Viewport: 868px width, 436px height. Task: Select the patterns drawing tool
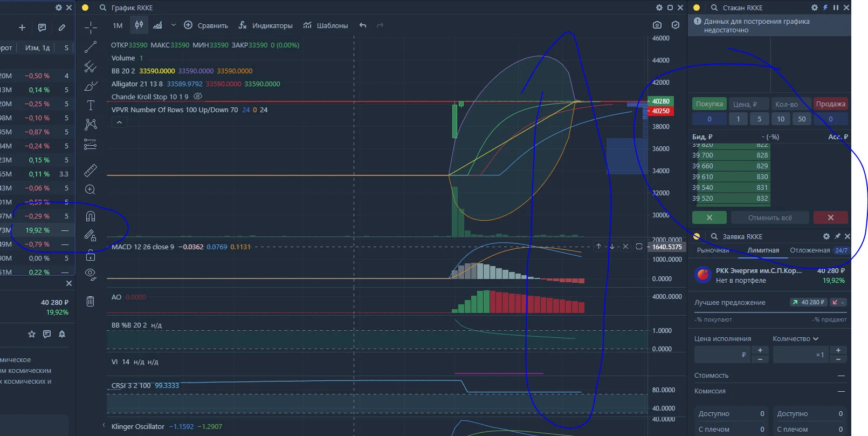point(91,125)
